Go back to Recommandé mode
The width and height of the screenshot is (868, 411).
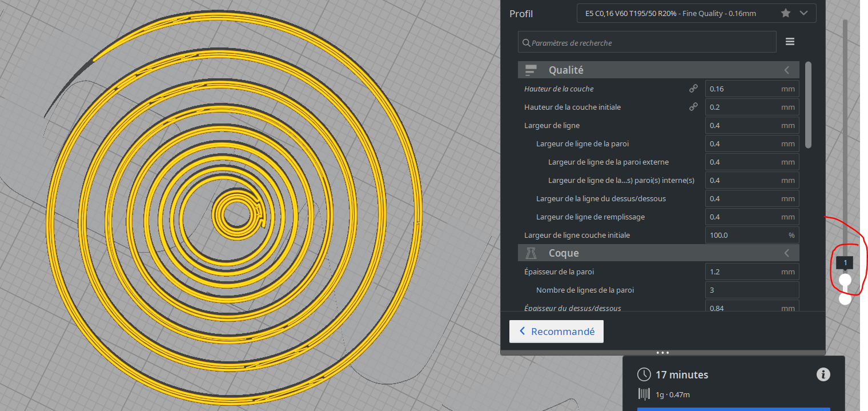coord(556,332)
